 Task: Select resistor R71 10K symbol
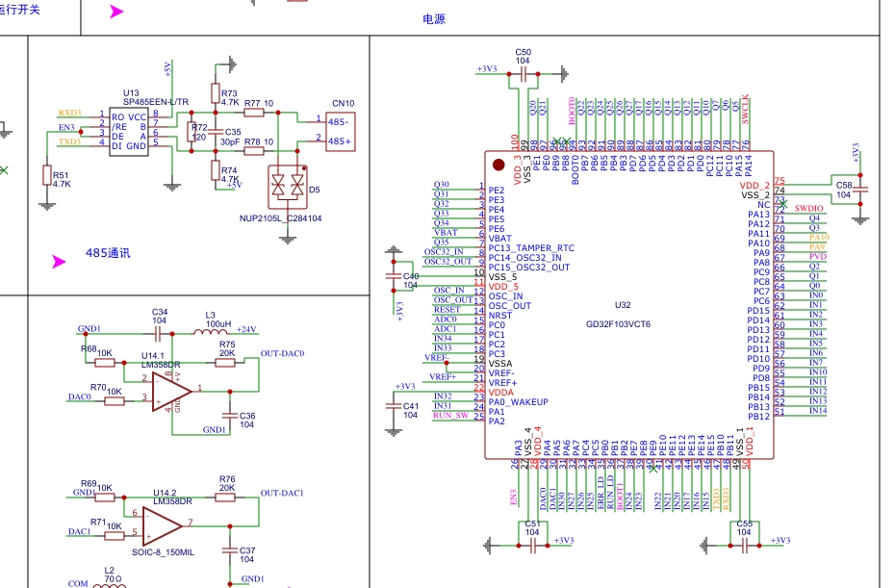click(x=115, y=535)
